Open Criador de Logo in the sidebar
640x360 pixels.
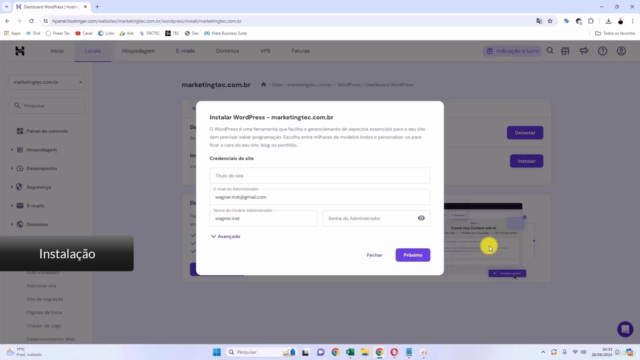44,326
